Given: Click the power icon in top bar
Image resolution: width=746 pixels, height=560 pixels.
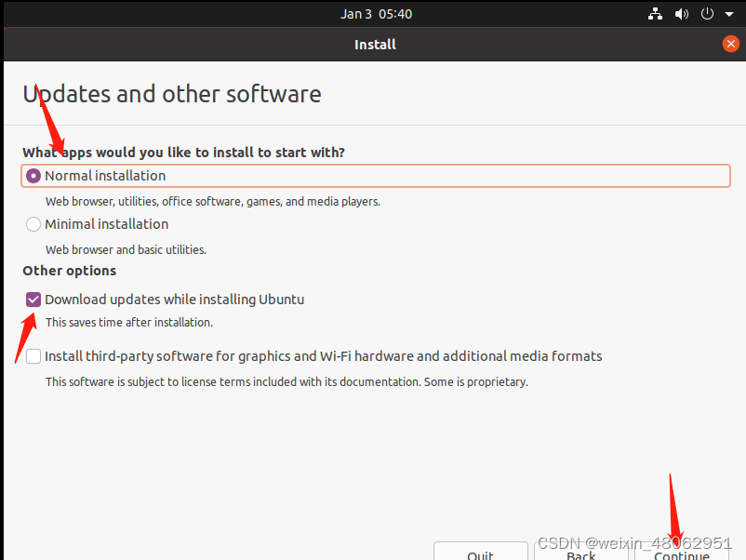Looking at the screenshot, I should [707, 14].
